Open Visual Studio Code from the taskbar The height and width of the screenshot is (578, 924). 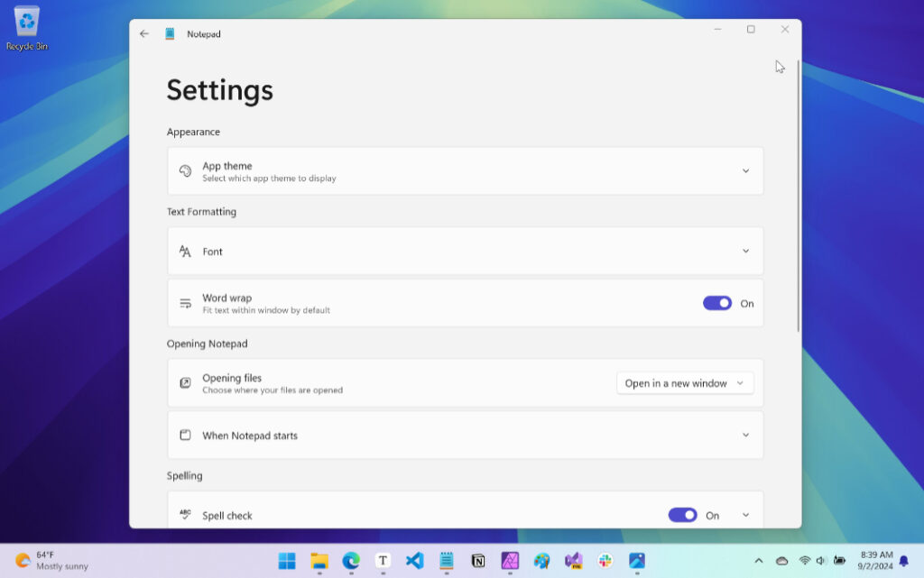pyautogui.click(x=415, y=560)
